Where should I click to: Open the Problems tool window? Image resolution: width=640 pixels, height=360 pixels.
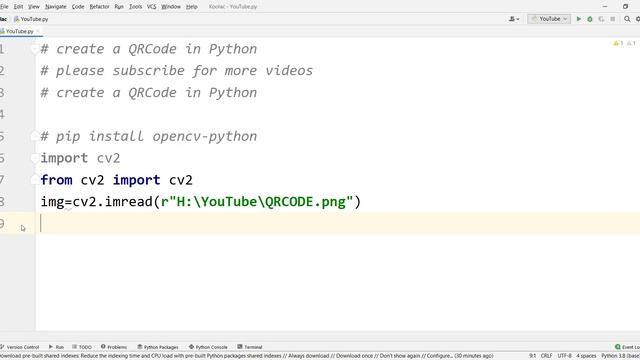[114, 347]
